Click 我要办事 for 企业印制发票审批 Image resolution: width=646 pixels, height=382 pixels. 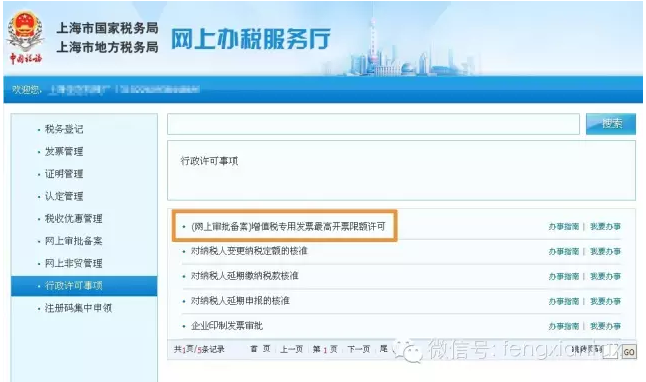point(605,326)
